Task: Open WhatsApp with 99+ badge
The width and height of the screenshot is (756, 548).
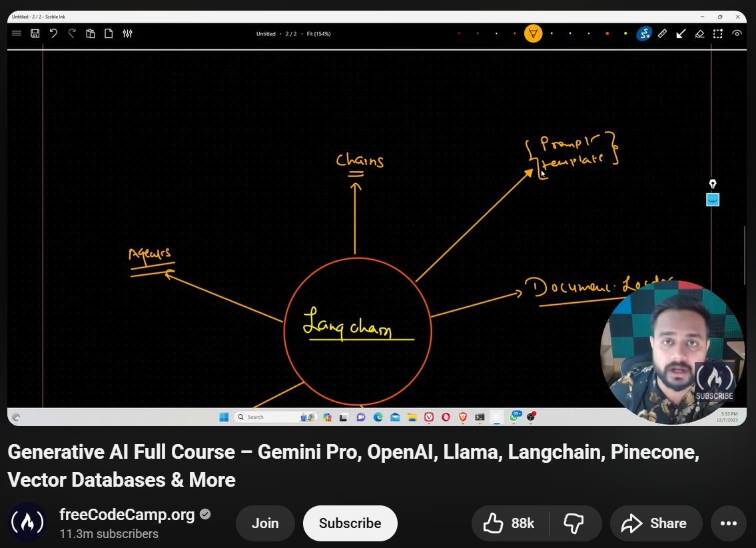Action: 514,416
